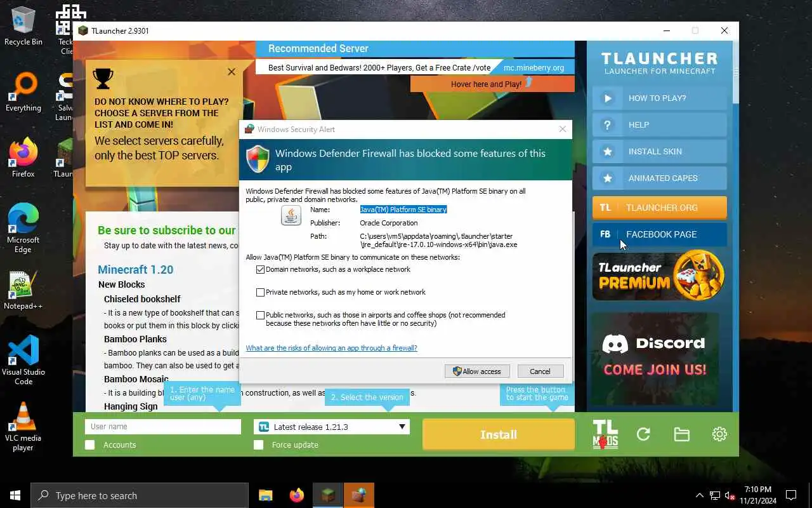
Task: Click TLauncher Premium banner
Action: (x=660, y=275)
